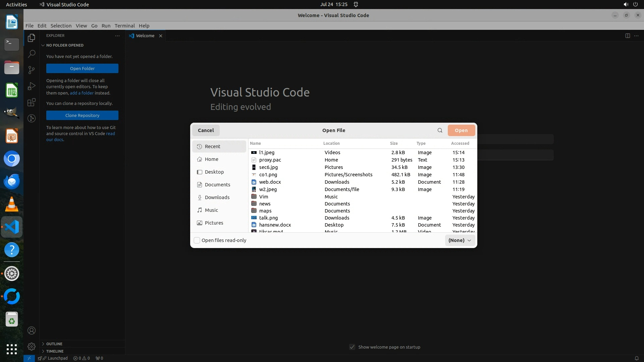Click the remote window status bar icon
The image size is (644, 362).
tap(29, 358)
